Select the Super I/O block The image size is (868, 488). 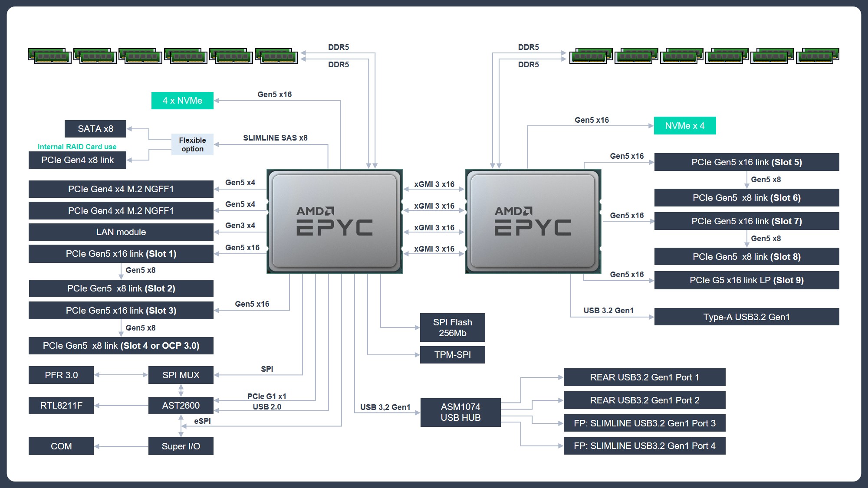pyautogui.click(x=181, y=446)
